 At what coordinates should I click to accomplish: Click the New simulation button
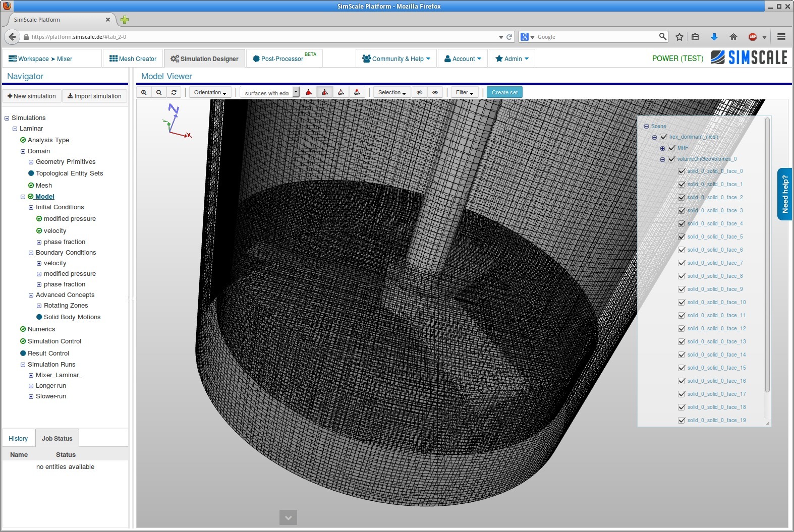tap(32, 96)
